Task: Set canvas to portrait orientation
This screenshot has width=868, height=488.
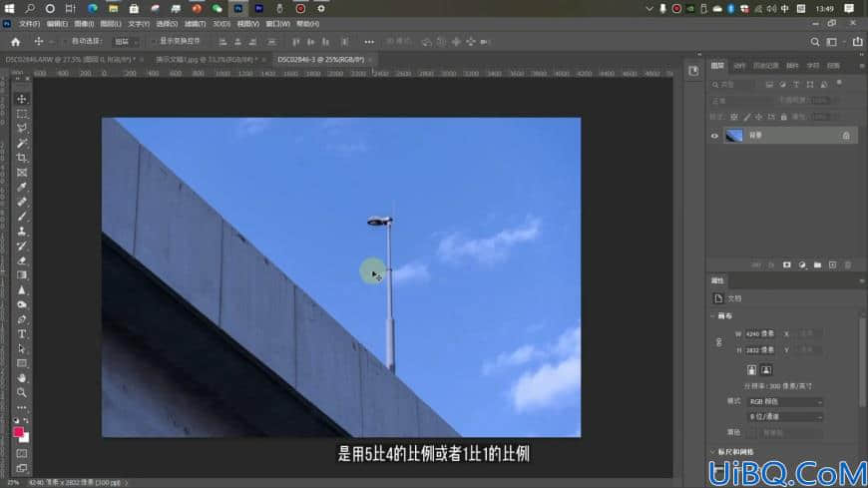Action: (x=751, y=370)
